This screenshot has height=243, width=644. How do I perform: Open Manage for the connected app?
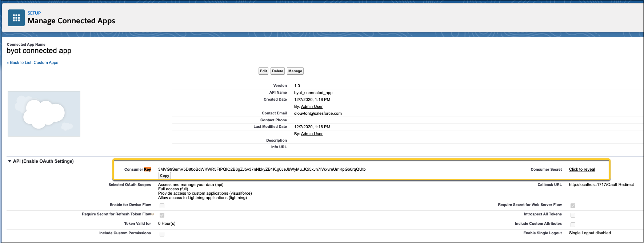click(x=295, y=71)
